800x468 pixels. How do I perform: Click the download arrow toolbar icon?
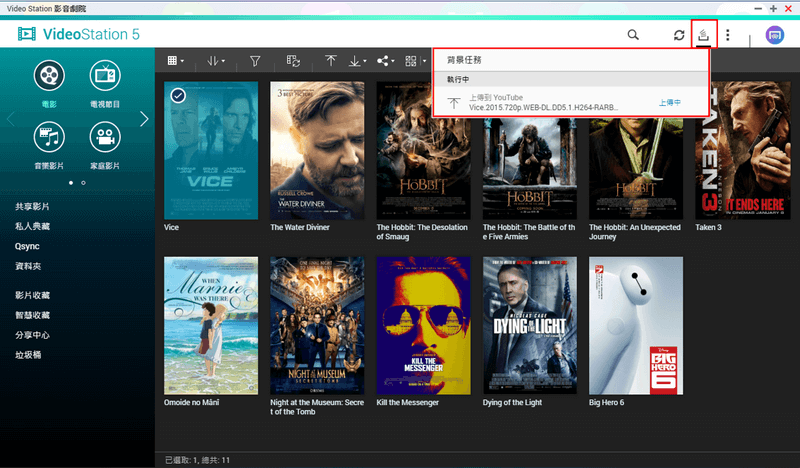354,61
